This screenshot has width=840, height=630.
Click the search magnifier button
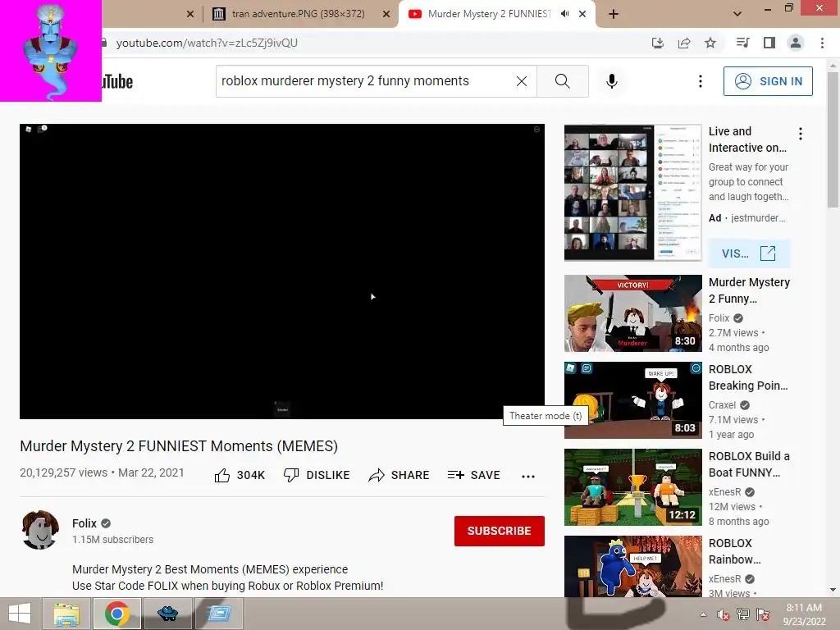coord(562,81)
